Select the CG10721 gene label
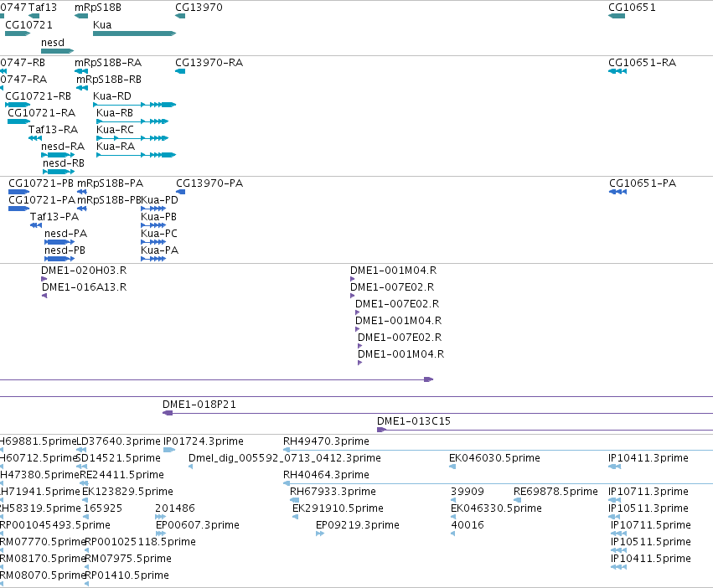The width and height of the screenshot is (713, 588). pyautogui.click(x=28, y=25)
